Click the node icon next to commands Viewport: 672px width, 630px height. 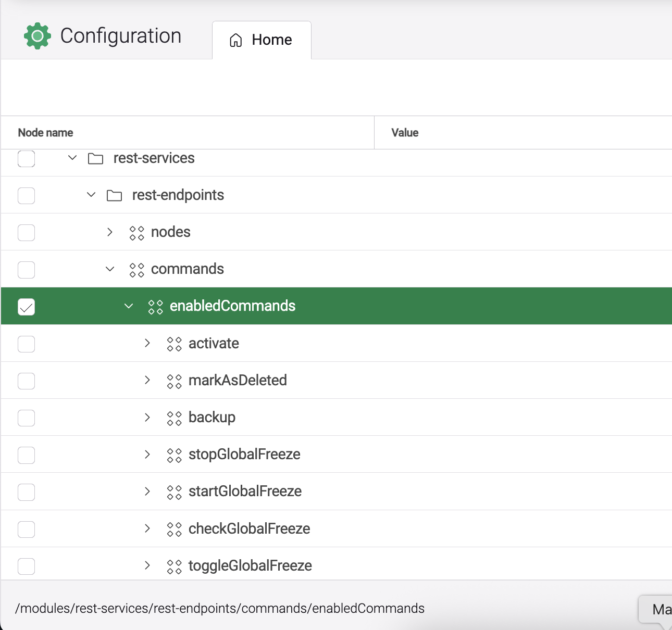[x=136, y=270]
